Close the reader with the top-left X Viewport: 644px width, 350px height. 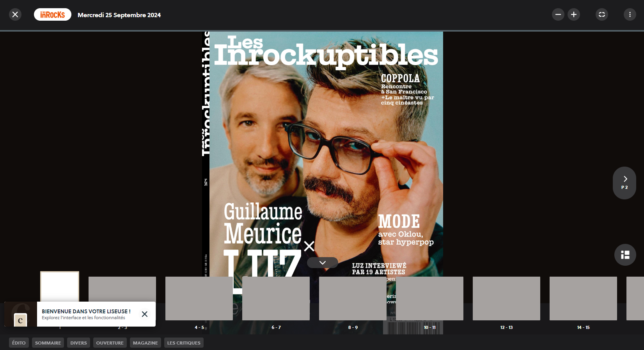click(15, 14)
